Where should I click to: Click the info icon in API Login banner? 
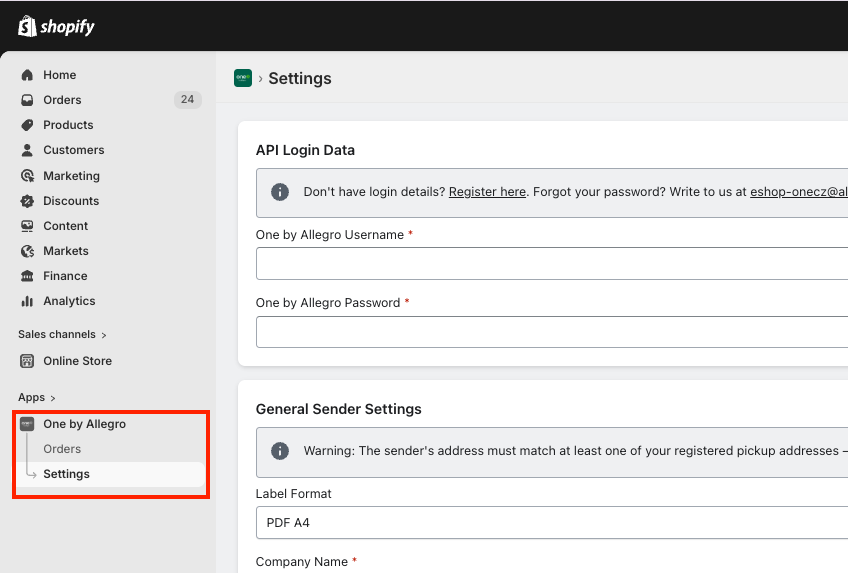click(280, 191)
